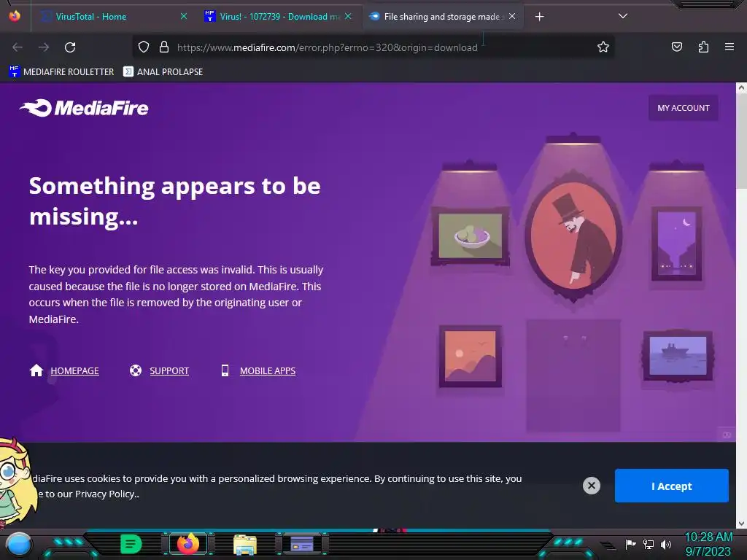747x560 pixels.
Task: Open the green notes app on taskbar
Action: 131,544
